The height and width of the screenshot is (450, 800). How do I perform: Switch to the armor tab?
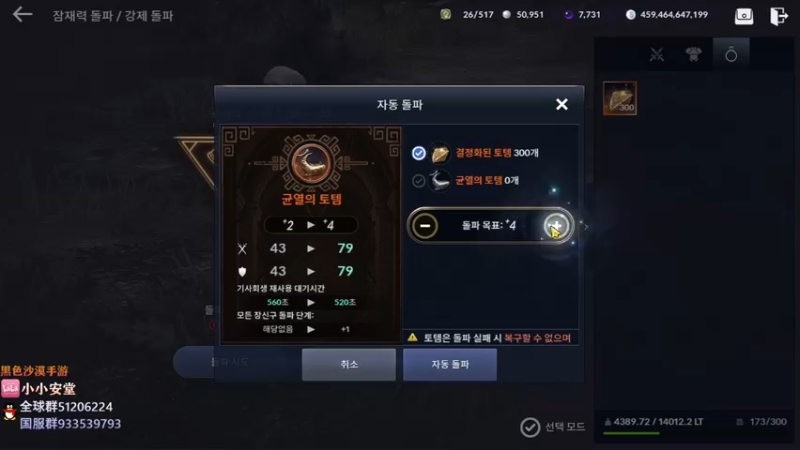[693, 54]
